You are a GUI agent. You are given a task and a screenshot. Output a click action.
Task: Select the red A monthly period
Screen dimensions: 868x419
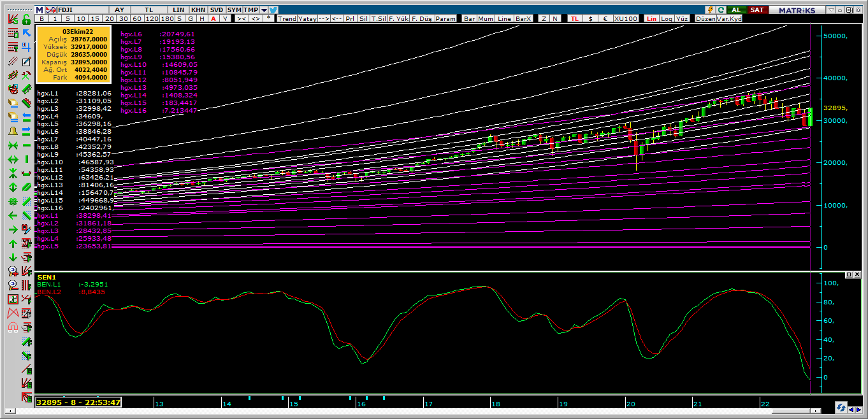click(213, 18)
